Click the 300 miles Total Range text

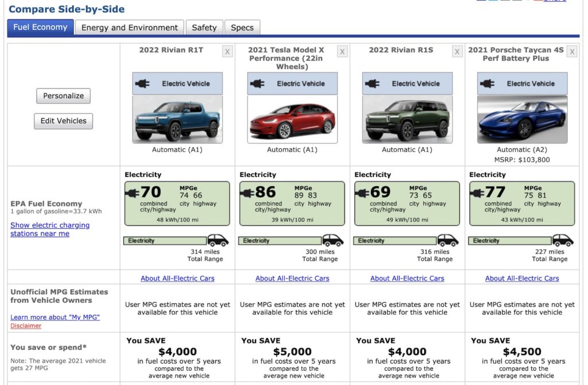[320, 255]
